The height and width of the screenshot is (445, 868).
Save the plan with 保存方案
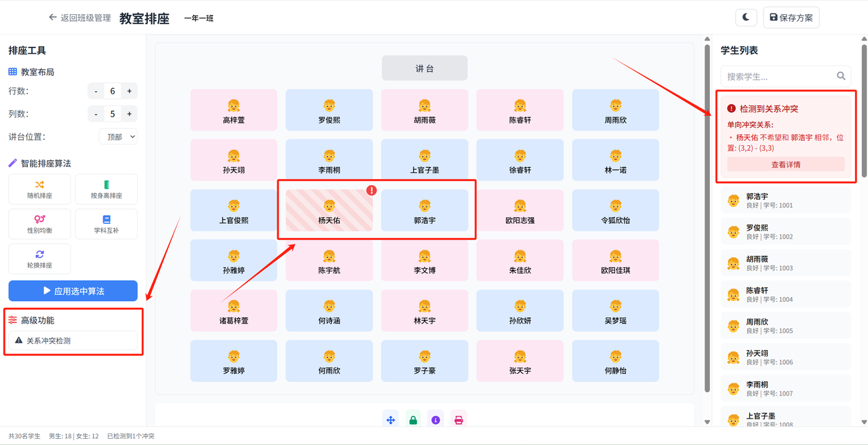(x=791, y=18)
